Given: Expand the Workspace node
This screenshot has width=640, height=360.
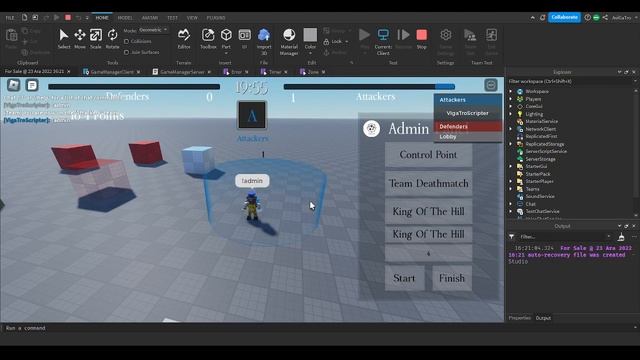Looking at the screenshot, I should [511, 91].
